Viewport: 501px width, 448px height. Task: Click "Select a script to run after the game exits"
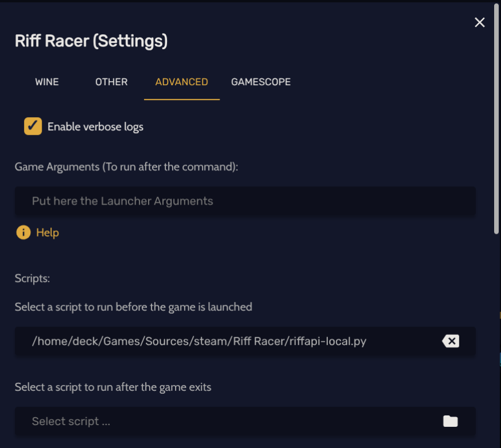pos(113,387)
